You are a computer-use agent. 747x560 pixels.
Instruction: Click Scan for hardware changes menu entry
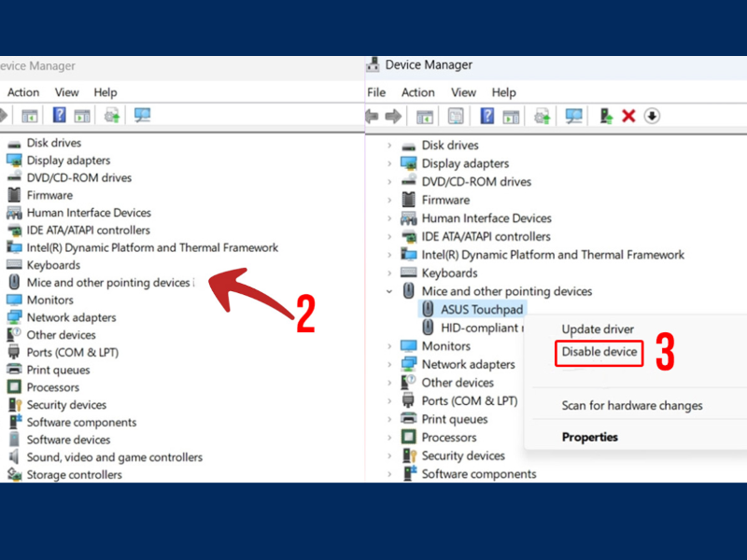(631, 406)
